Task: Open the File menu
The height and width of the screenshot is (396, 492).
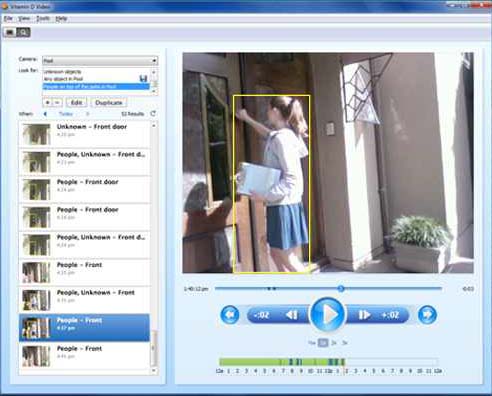Action: 8,18
